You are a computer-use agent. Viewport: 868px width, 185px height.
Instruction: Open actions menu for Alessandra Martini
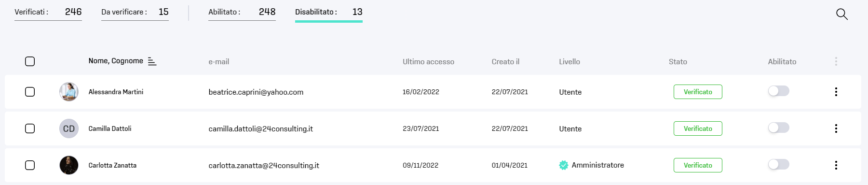click(836, 92)
